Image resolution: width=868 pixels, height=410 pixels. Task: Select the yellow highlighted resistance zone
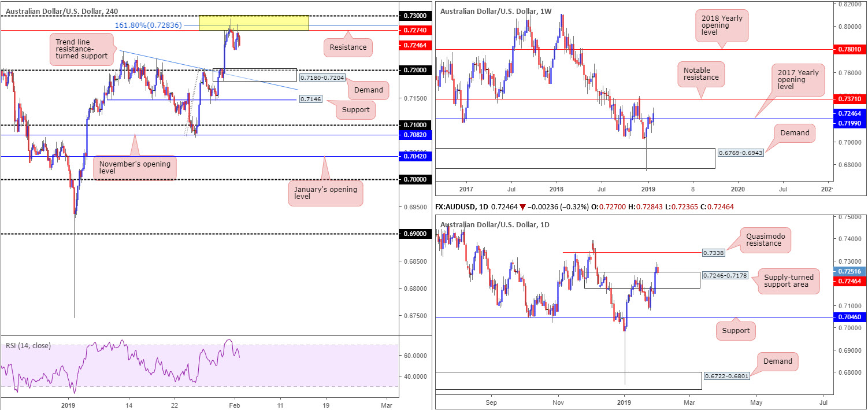pyautogui.click(x=254, y=23)
